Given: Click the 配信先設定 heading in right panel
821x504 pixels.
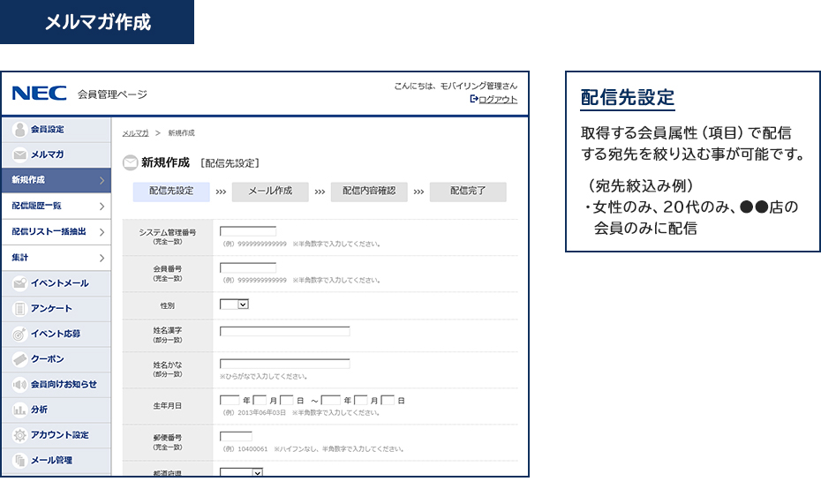Looking at the screenshot, I should (628, 98).
